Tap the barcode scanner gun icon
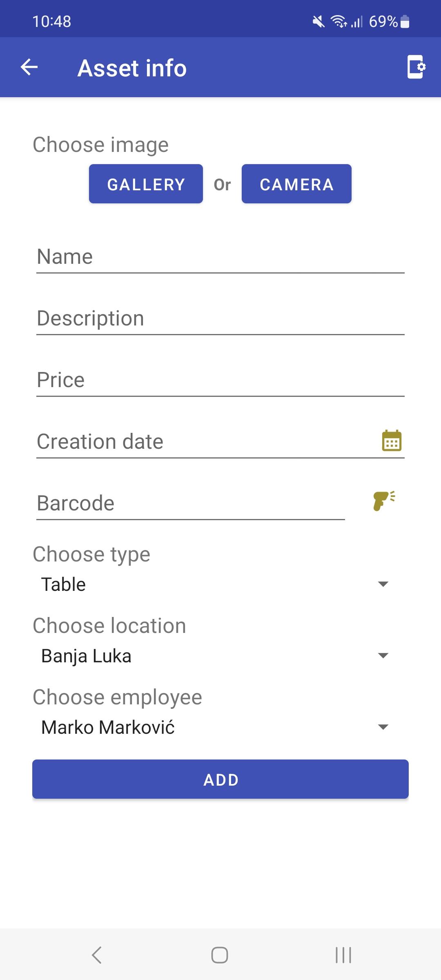This screenshot has width=441, height=980. pyautogui.click(x=384, y=501)
